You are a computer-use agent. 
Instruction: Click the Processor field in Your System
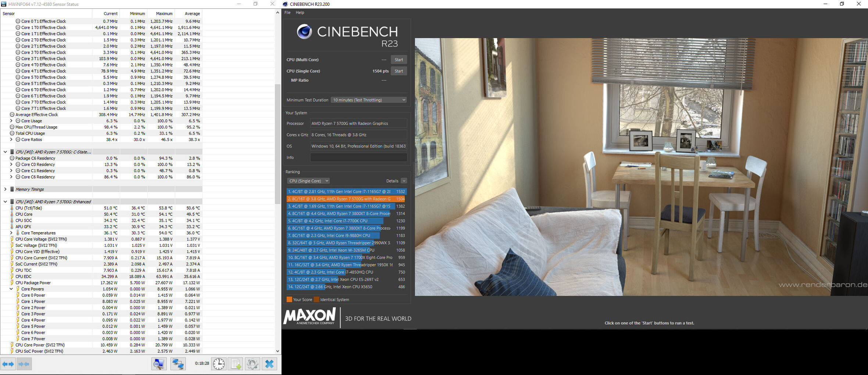[x=358, y=123]
